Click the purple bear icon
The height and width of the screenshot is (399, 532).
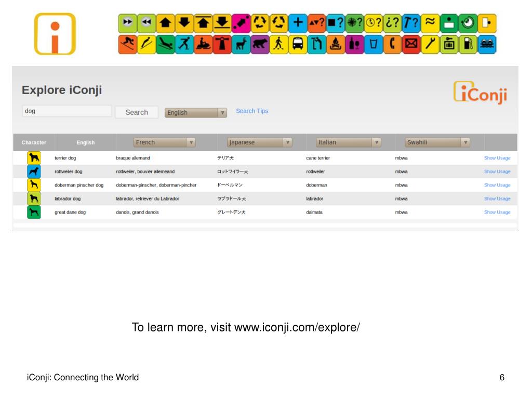point(260,44)
